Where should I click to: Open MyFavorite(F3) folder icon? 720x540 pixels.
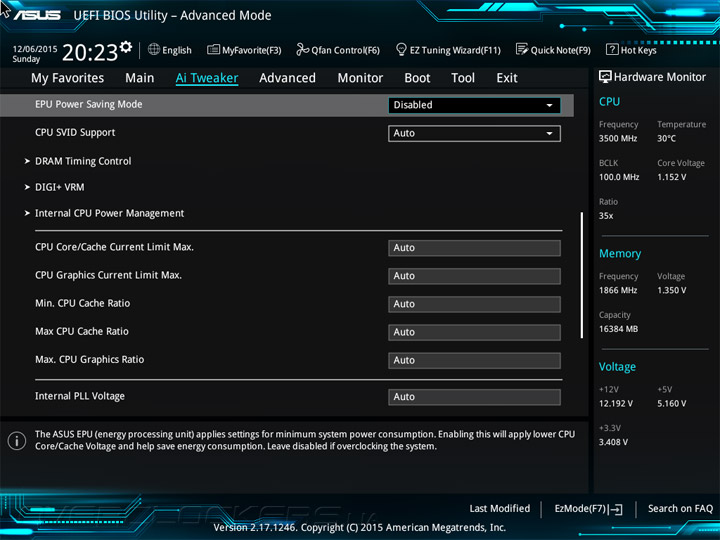click(x=213, y=49)
